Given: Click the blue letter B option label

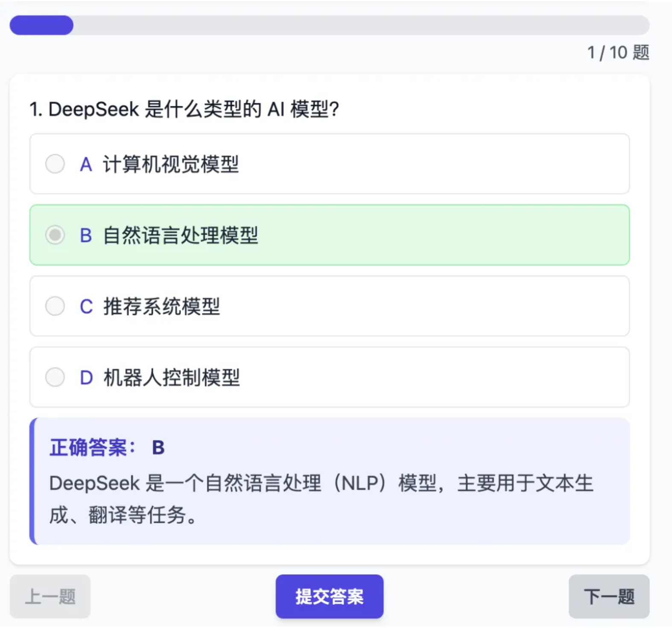Looking at the screenshot, I should (x=86, y=235).
